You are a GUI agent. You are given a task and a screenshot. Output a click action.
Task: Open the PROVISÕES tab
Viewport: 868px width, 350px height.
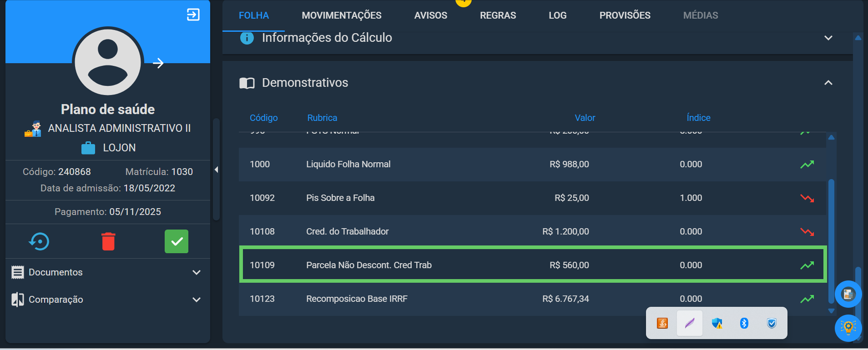(x=625, y=15)
